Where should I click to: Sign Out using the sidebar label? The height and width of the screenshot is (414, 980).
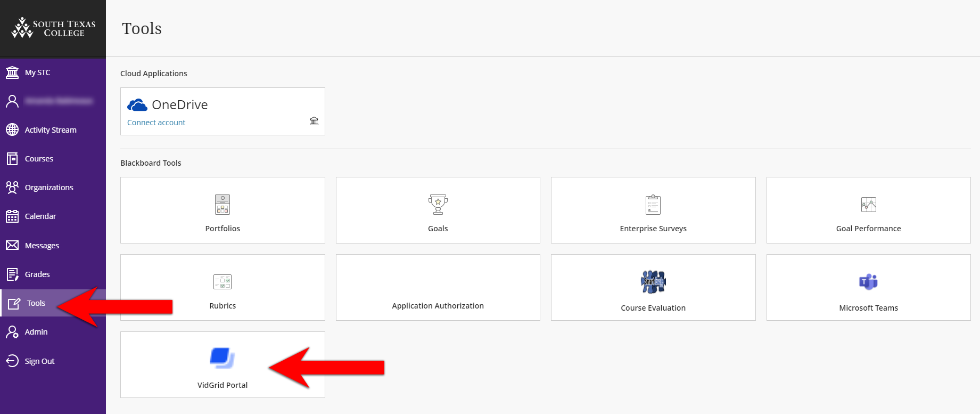(x=40, y=361)
